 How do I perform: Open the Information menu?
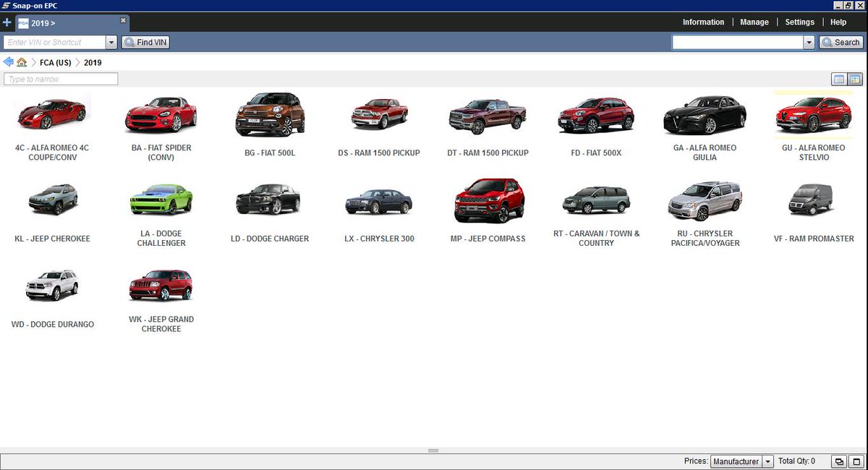pos(703,22)
